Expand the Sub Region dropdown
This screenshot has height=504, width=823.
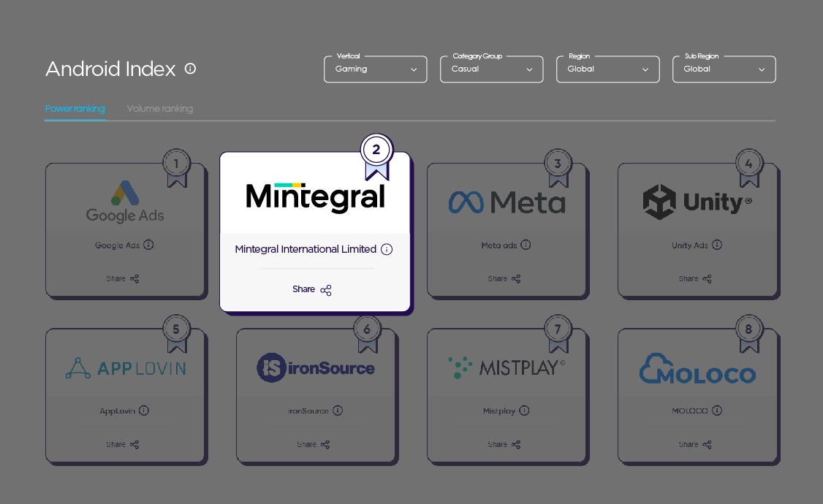click(724, 69)
